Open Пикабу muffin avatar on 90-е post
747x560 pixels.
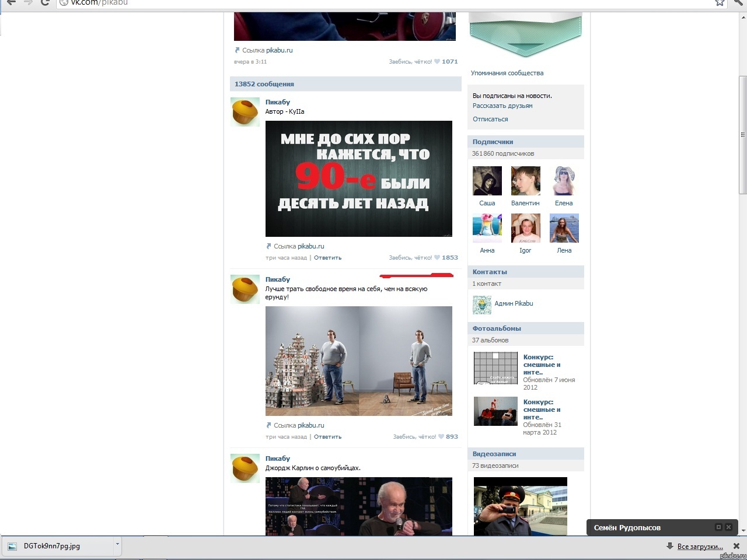pyautogui.click(x=245, y=112)
